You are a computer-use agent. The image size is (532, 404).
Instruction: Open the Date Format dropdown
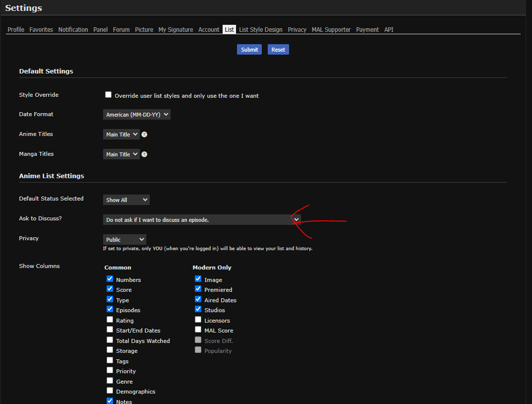137,115
